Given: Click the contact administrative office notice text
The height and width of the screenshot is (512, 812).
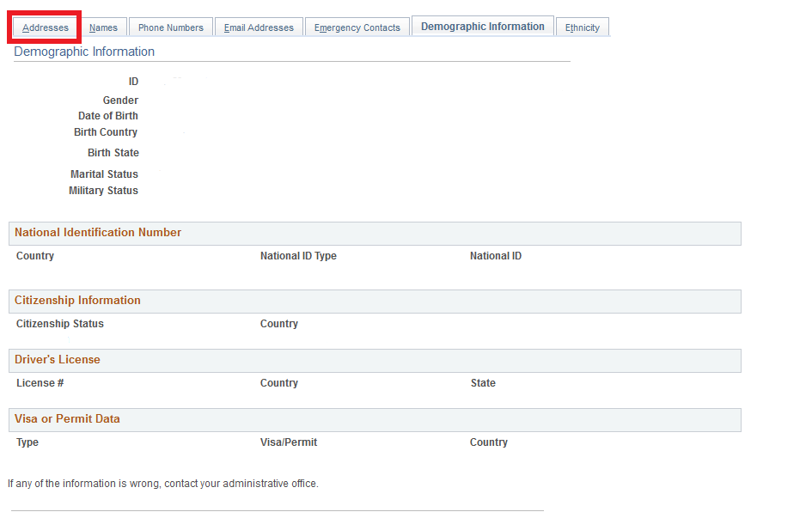Looking at the screenshot, I should [163, 484].
